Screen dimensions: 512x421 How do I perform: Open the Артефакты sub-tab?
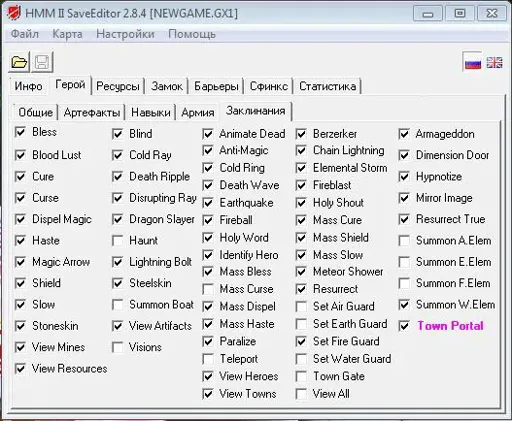pos(92,113)
